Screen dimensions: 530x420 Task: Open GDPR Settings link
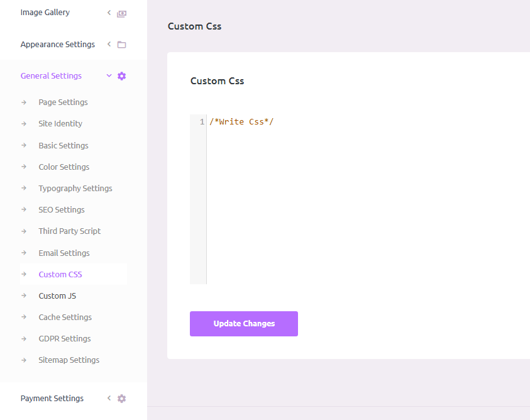click(65, 338)
